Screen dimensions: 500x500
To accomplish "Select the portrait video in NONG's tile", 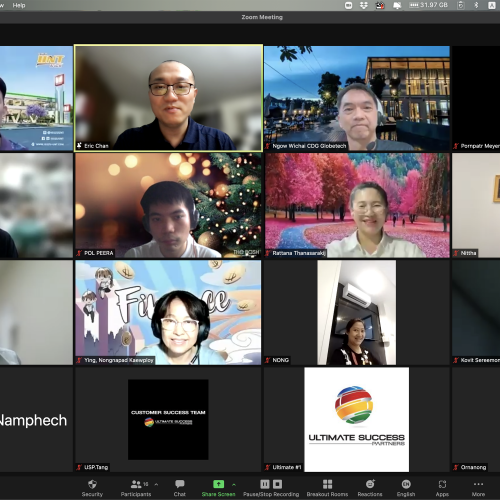I will point(357,312).
